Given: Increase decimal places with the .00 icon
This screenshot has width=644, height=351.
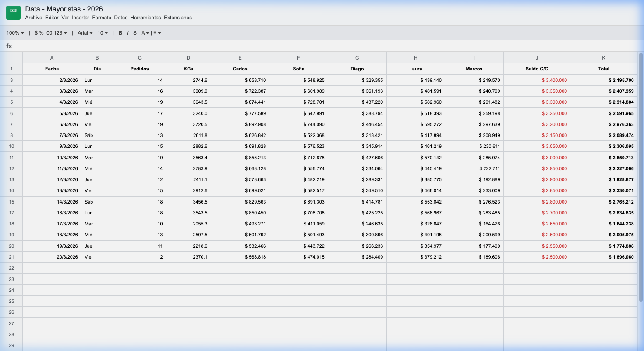Looking at the screenshot, I should tap(48, 32).
